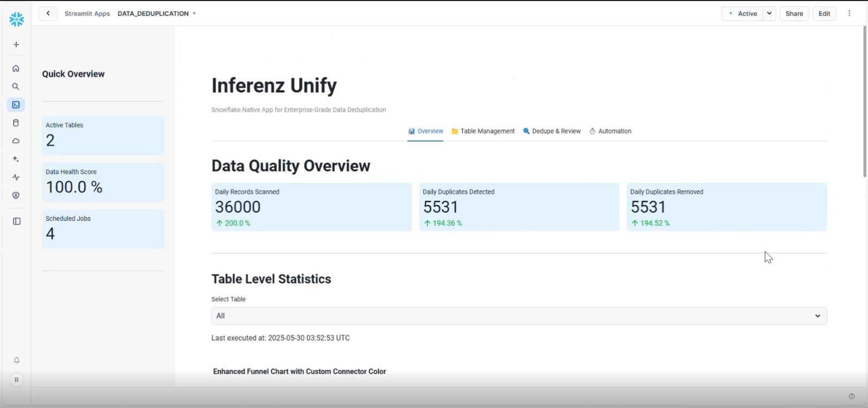
Task: Click the Table Level Statistics heading
Action: click(x=271, y=279)
